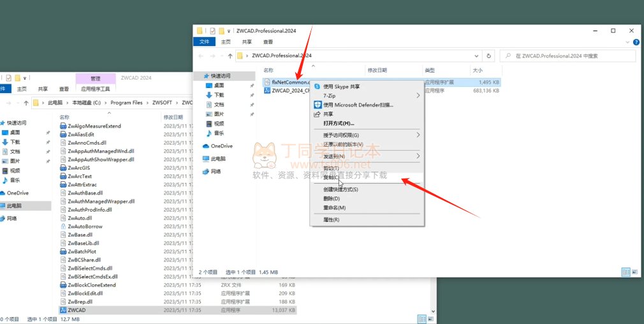Screen dimensions: 644x324
Task: Select ZwArcGIS file icon
Action: pos(63,168)
